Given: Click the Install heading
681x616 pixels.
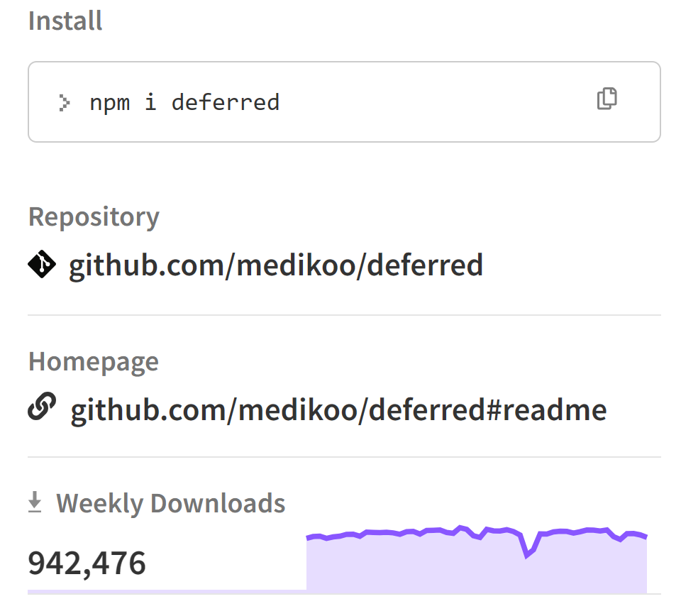Looking at the screenshot, I should tap(65, 21).
